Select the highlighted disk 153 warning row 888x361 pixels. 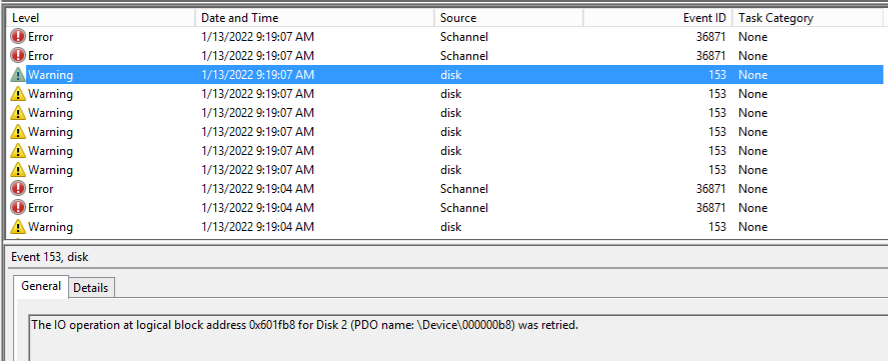coord(445,75)
